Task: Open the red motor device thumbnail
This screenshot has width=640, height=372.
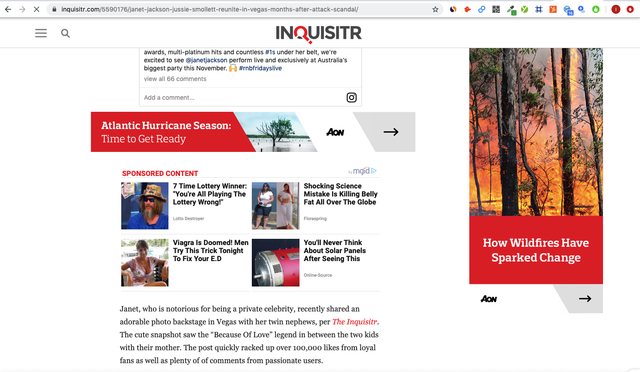Action: [x=276, y=263]
